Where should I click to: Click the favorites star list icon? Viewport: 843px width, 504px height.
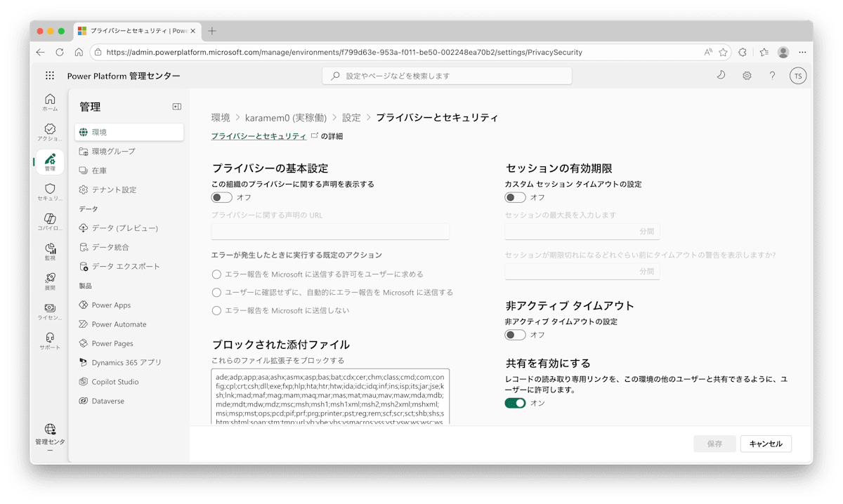pos(764,52)
